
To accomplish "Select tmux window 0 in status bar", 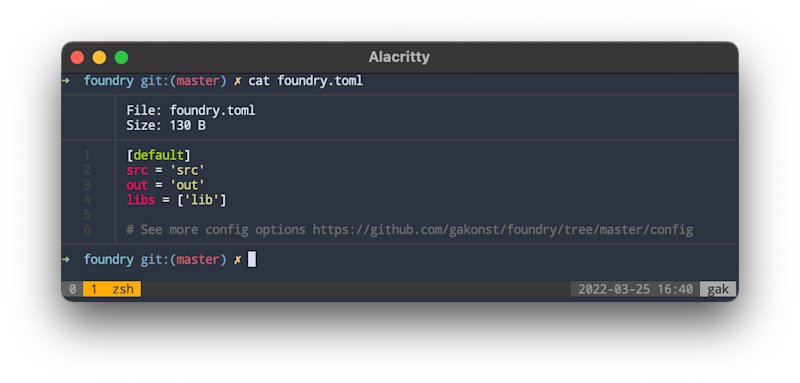I will tap(72, 289).
